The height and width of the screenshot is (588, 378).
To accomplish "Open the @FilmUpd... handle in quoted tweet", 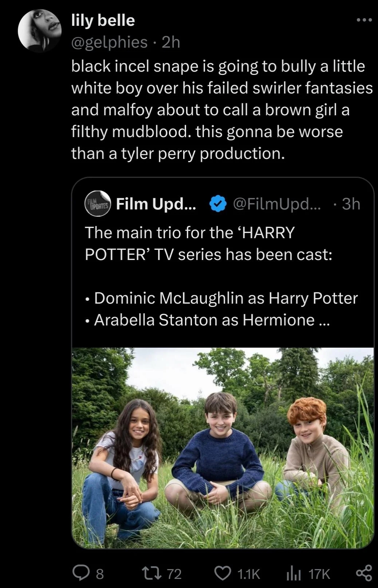I will [276, 204].
